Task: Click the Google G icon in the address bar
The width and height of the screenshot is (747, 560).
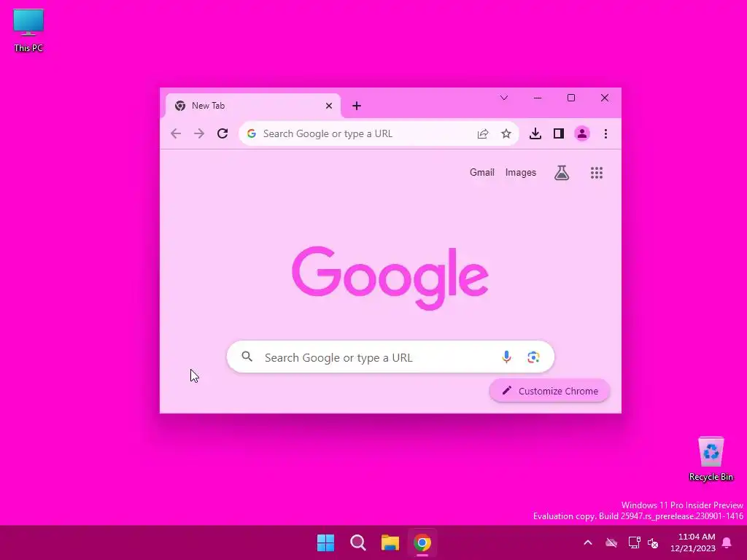Action: click(x=252, y=134)
